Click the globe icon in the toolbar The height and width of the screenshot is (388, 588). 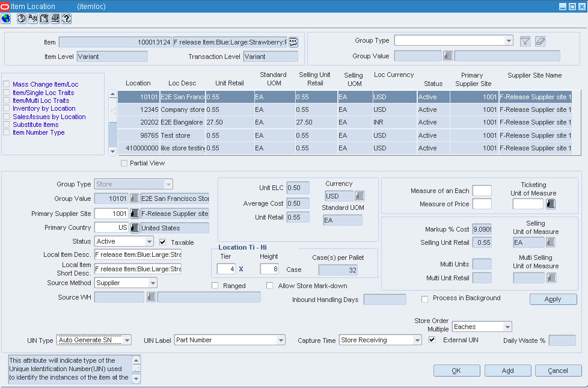click(x=6, y=19)
